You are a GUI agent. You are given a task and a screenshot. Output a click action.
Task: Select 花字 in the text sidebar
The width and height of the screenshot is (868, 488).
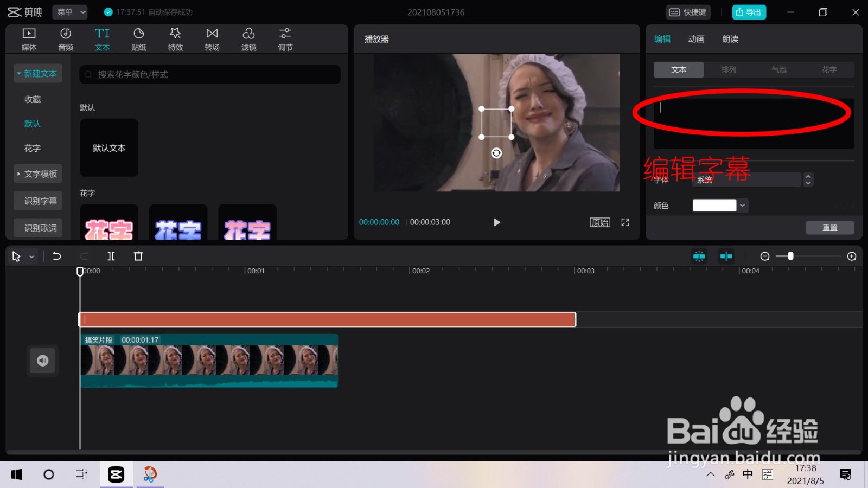[x=33, y=148]
